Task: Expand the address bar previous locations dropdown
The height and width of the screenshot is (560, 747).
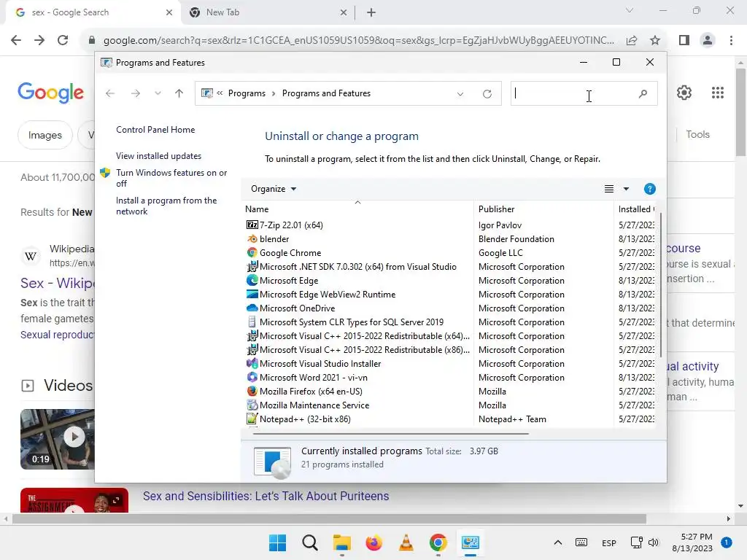Action: click(x=460, y=94)
